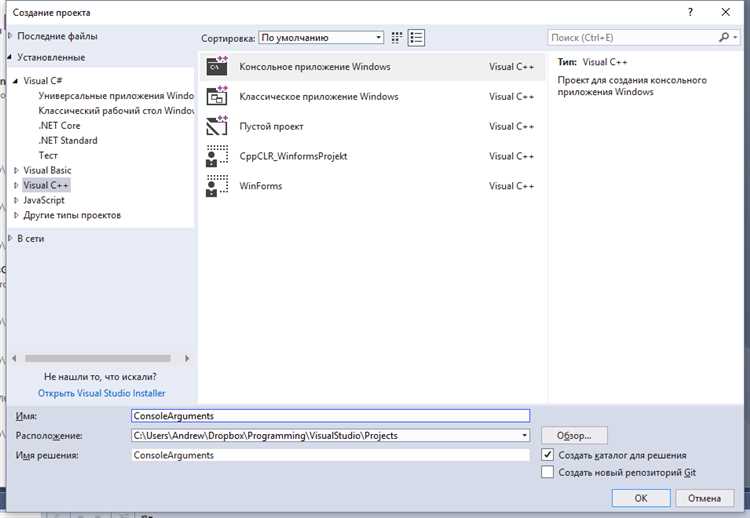The height and width of the screenshot is (518, 750).
Task: Collapse the Visual C# tree node
Action: pyautogui.click(x=15, y=81)
